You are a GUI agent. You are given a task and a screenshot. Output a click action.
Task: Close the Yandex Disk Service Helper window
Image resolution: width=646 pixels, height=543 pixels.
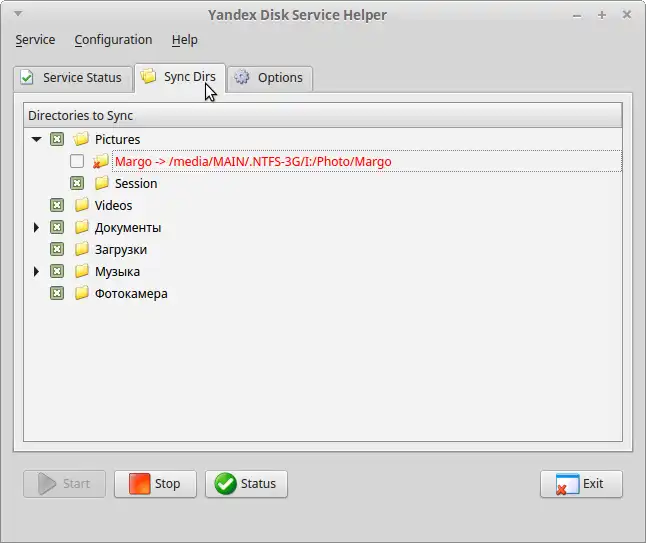click(x=627, y=15)
